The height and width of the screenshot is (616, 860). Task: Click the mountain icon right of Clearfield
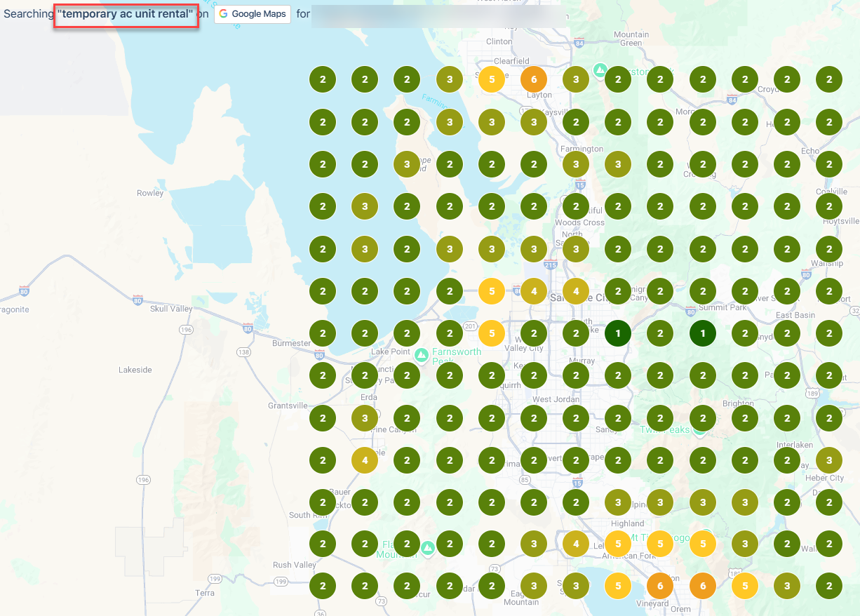600,69
